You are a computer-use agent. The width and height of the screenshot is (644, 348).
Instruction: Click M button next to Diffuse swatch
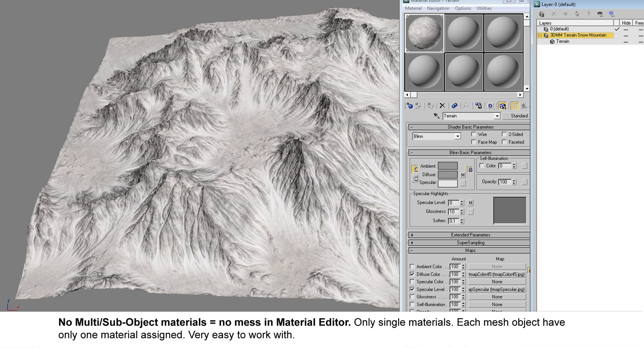[x=463, y=175]
